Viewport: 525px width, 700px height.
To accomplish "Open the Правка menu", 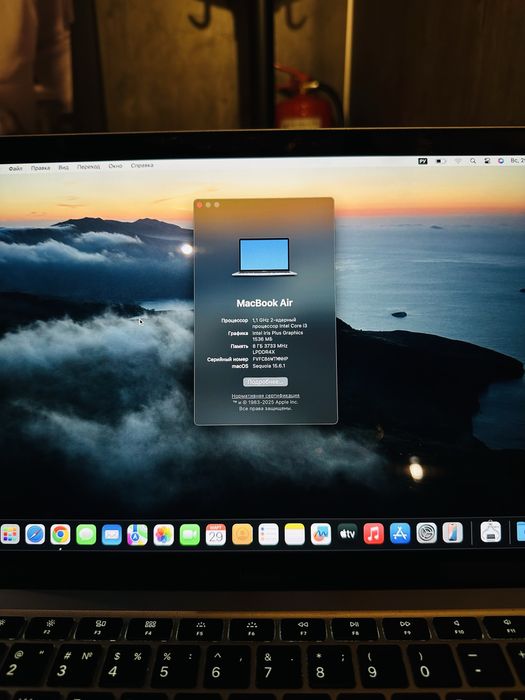I will click(x=40, y=168).
